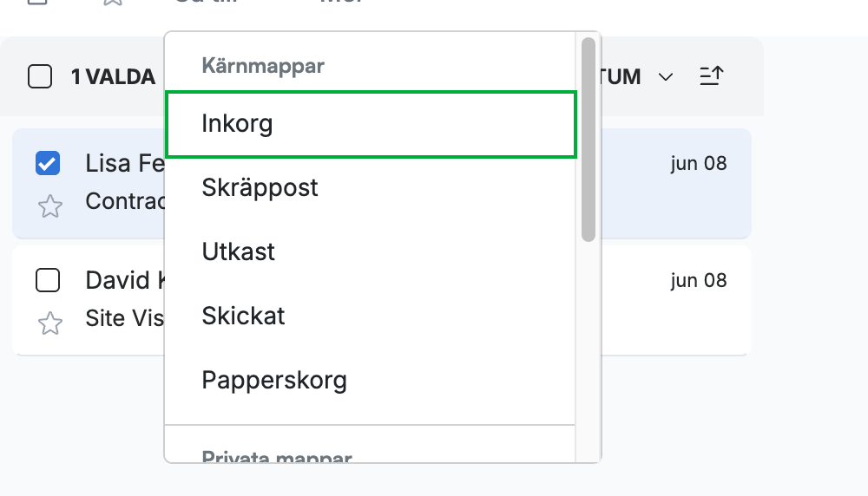Viewport: 868px width, 496px height.
Task: Open the David Site Vis message row
Action: pos(382,300)
